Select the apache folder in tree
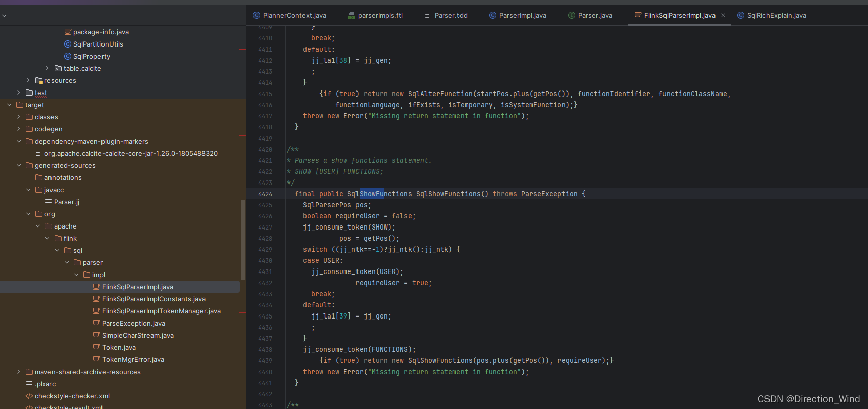The width and height of the screenshot is (868, 409). tap(65, 226)
